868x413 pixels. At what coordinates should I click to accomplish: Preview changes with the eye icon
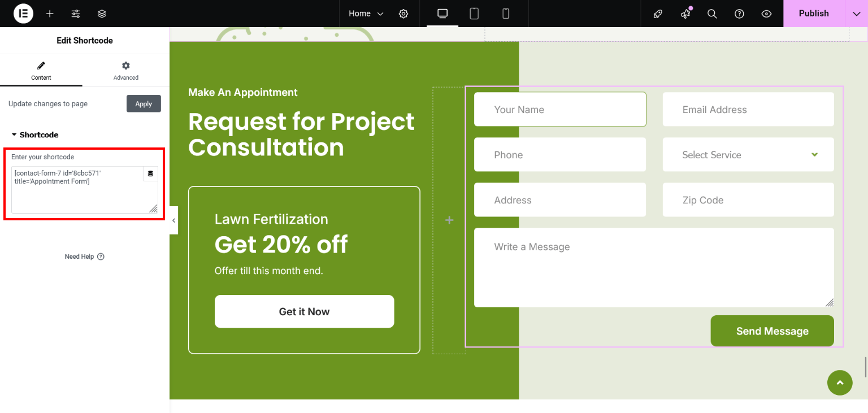[766, 14]
